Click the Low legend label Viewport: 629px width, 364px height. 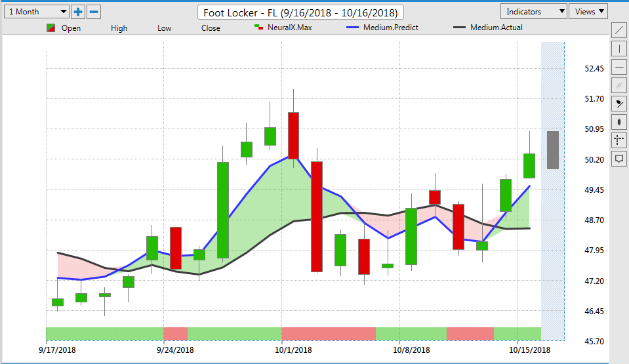pyautogui.click(x=165, y=28)
